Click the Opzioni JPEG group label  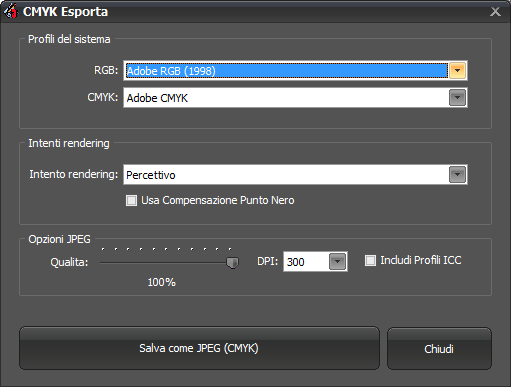point(59,239)
